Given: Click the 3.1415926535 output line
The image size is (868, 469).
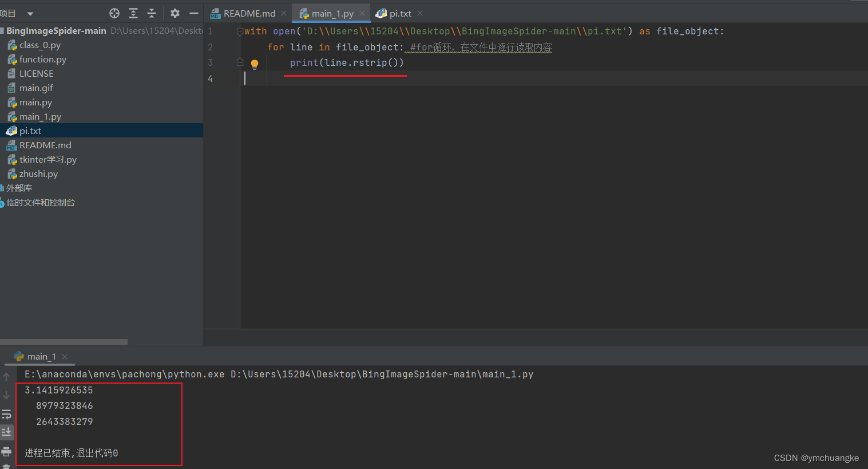Looking at the screenshot, I should point(58,390).
